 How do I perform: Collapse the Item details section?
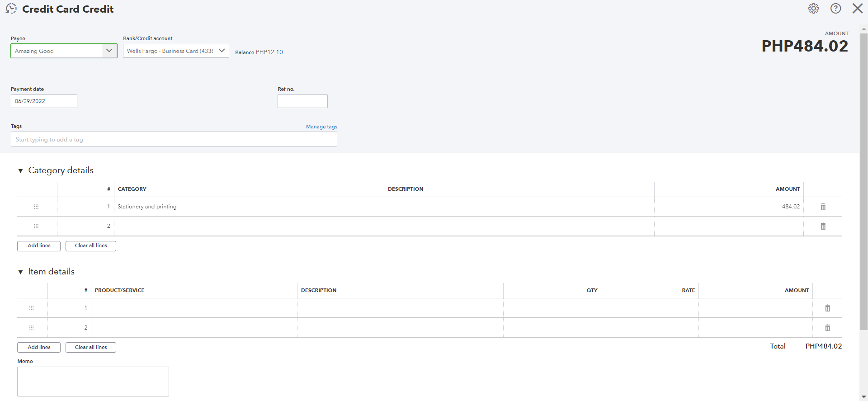click(20, 272)
